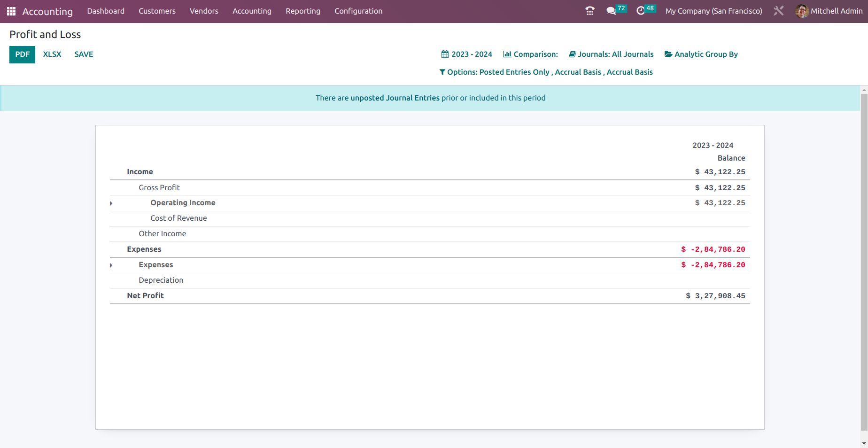Click Mitchell Admin's avatar picture
Screen dimensions: 868x448
[x=802, y=11]
